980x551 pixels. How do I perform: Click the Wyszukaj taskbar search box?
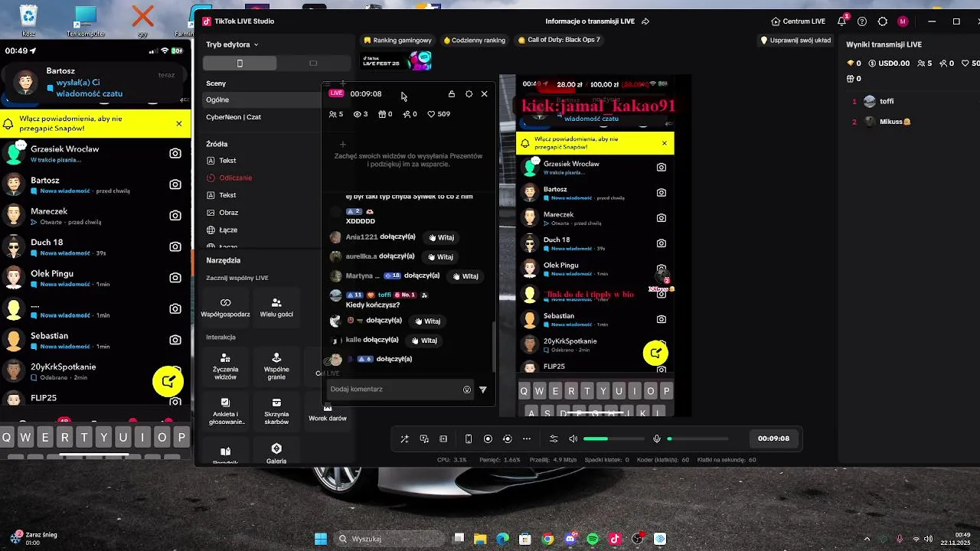coord(390,539)
